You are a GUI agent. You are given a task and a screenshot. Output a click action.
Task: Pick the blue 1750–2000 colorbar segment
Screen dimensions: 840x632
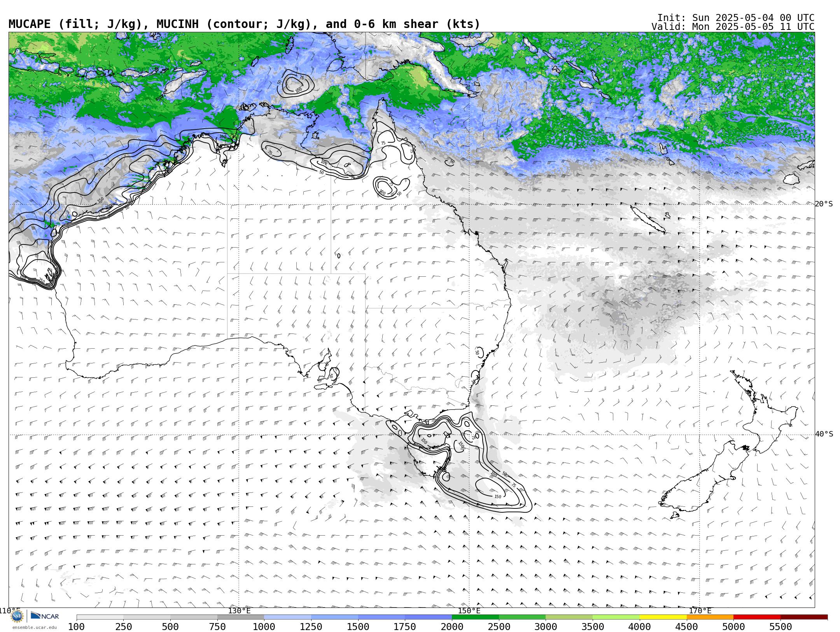coord(428,617)
